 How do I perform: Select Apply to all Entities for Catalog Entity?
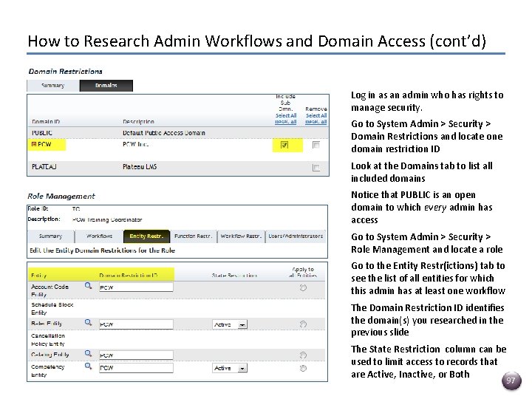pyautogui.click(x=303, y=355)
